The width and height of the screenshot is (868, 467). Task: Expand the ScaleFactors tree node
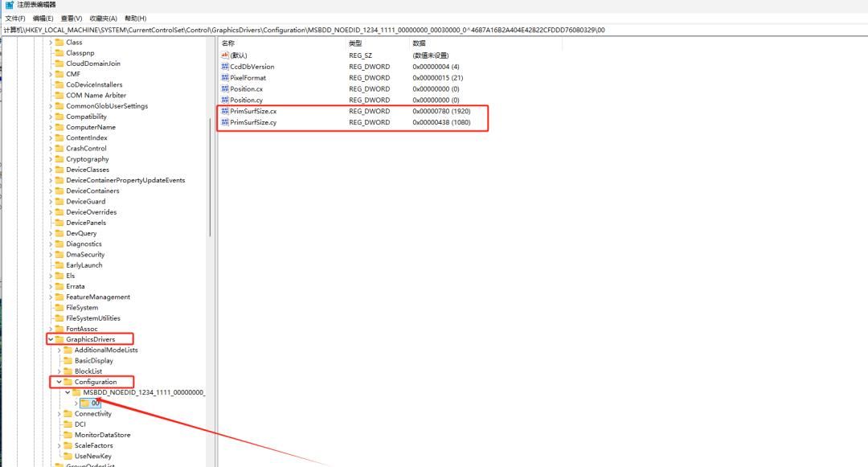[x=59, y=445]
